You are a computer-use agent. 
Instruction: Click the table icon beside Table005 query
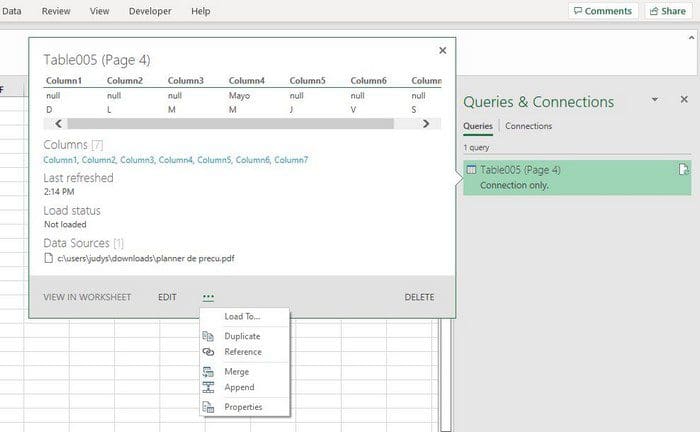pos(471,170)
